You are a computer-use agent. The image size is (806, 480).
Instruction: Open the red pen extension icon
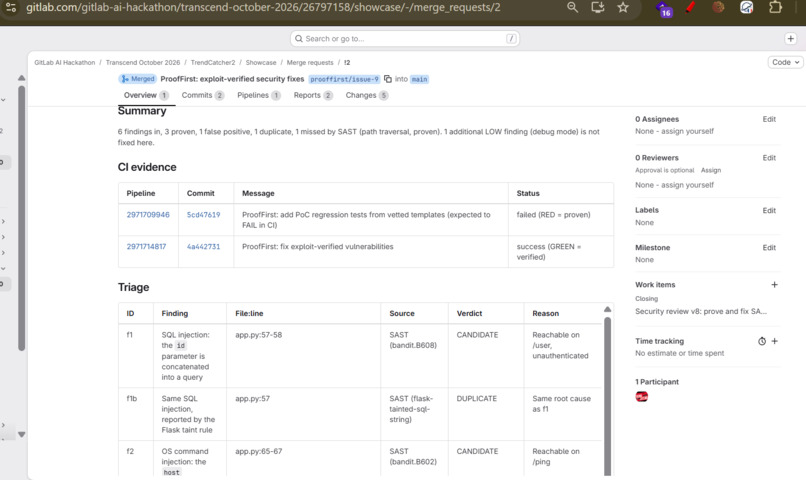691,8
